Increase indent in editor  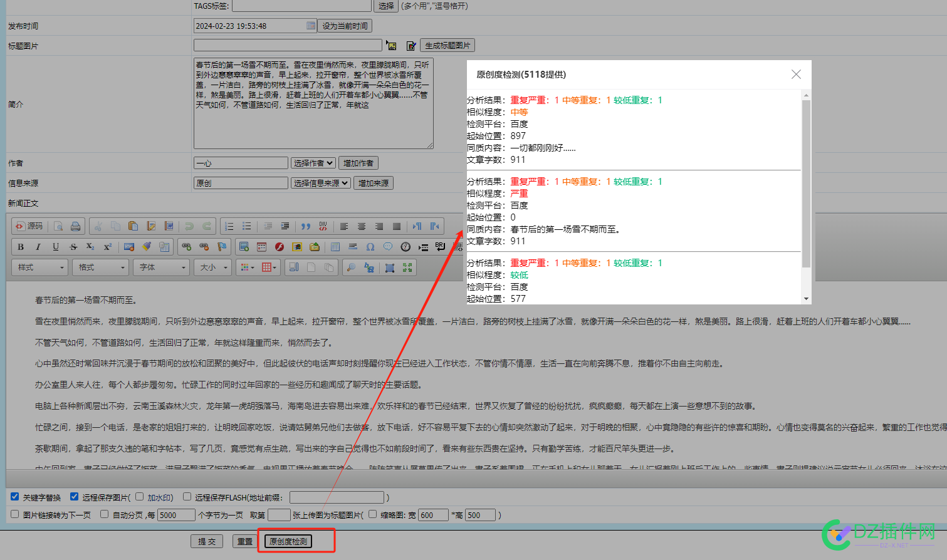point(285,226)
